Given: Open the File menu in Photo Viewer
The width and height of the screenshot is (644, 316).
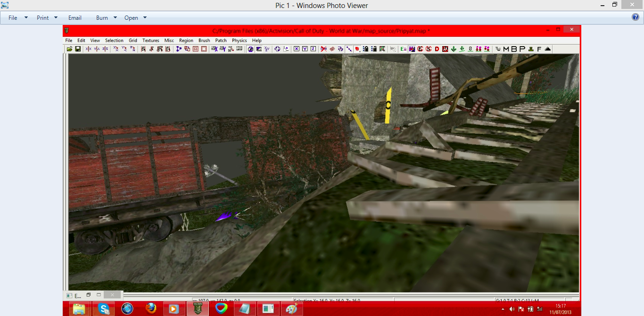Looking at the screenshot, I should coord(13,18).
